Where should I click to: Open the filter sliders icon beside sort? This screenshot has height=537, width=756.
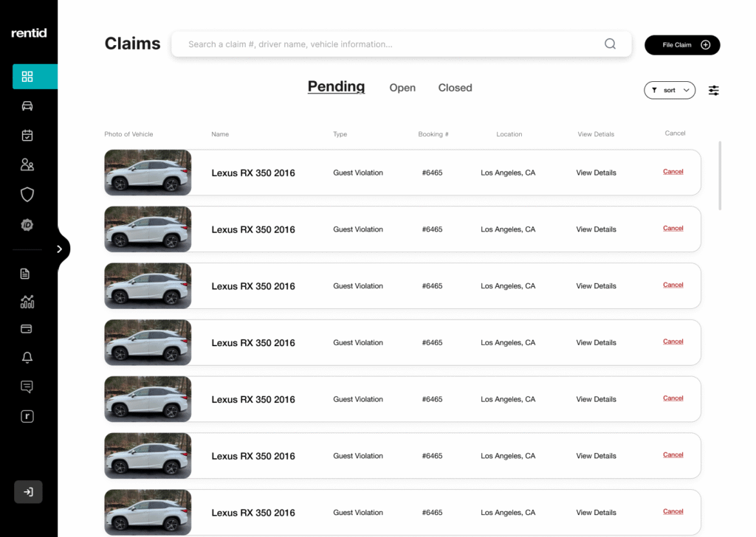click(714, 90)
